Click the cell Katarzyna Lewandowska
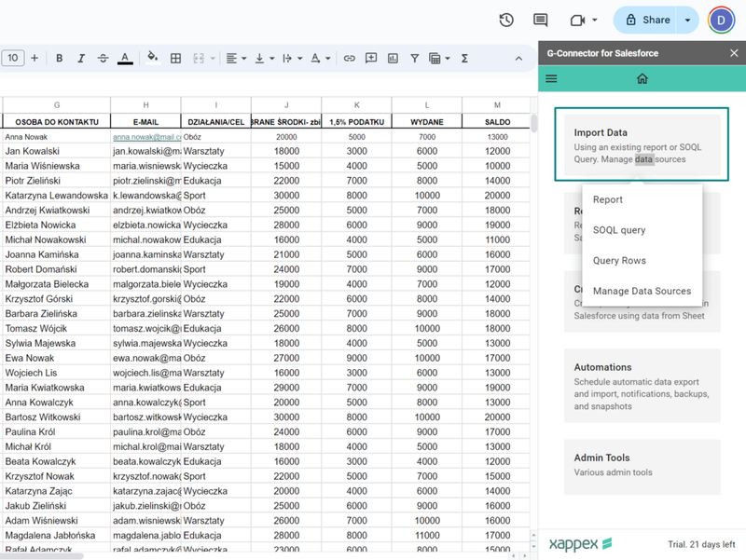The height and width of the screenshot is (560, 746). pos(57,196)
